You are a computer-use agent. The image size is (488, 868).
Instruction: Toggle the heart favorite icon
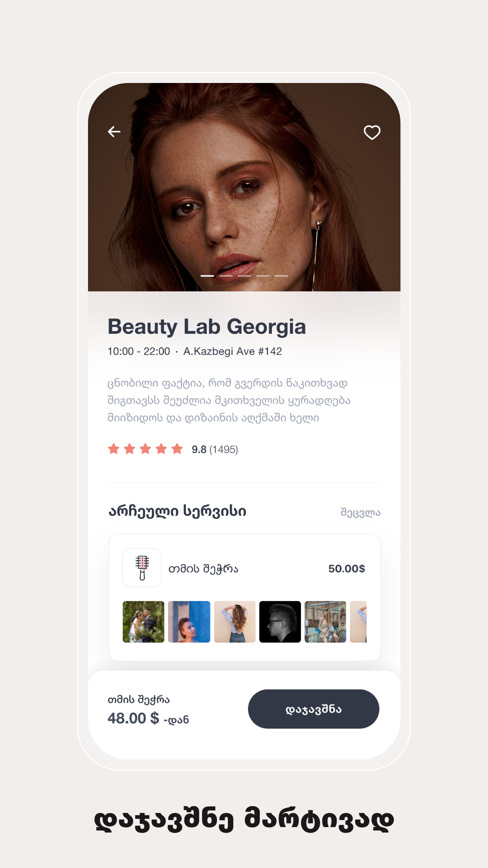pyautogui.click(x=372, y=132)
